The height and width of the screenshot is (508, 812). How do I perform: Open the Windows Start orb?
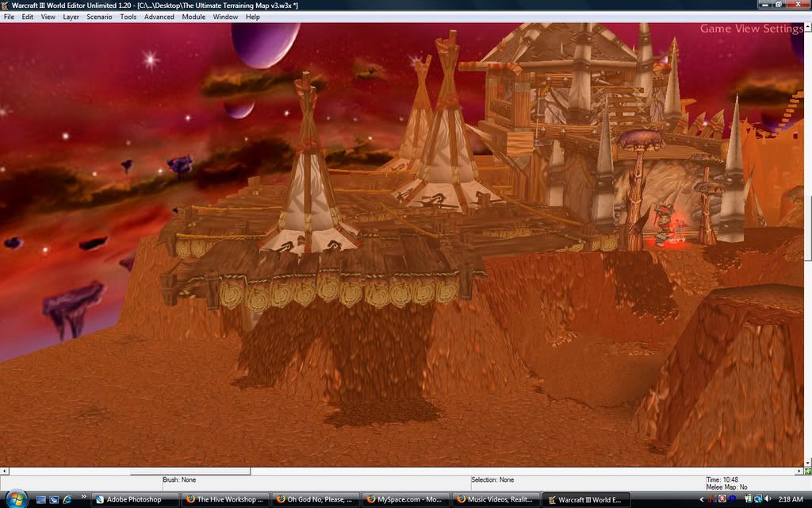tap(16, 498)
